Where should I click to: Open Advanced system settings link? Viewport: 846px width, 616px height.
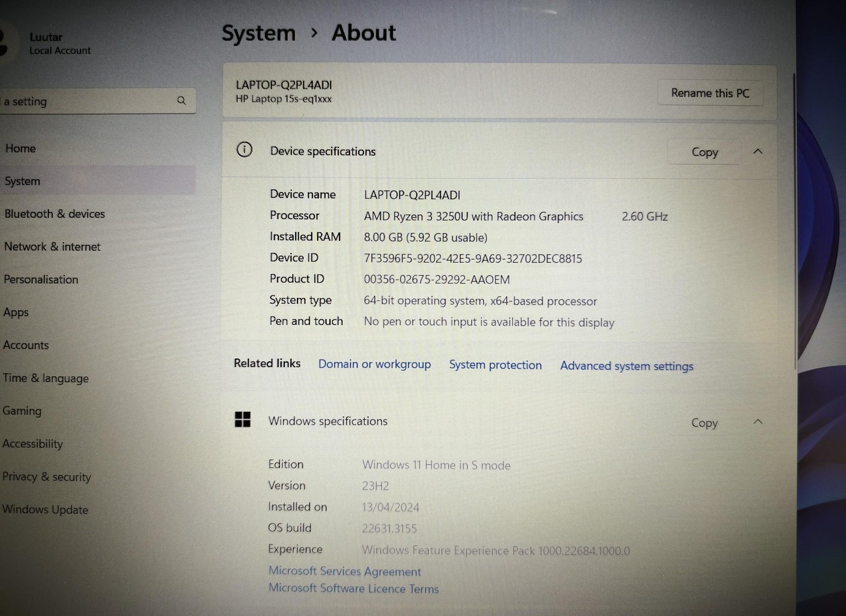coord(626,366)
